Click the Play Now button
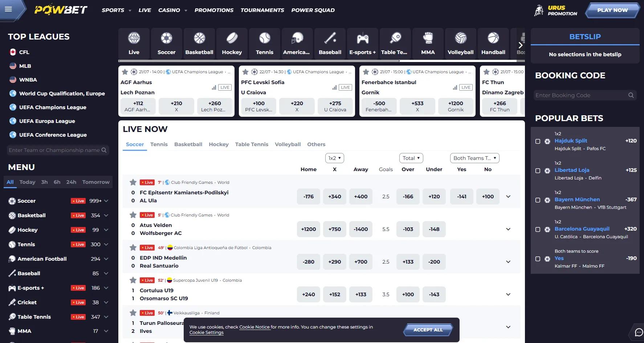644x343 pixels. click(612, 10)
